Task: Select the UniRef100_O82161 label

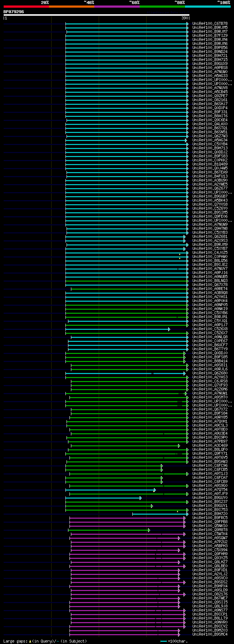Action: point(210,100)
